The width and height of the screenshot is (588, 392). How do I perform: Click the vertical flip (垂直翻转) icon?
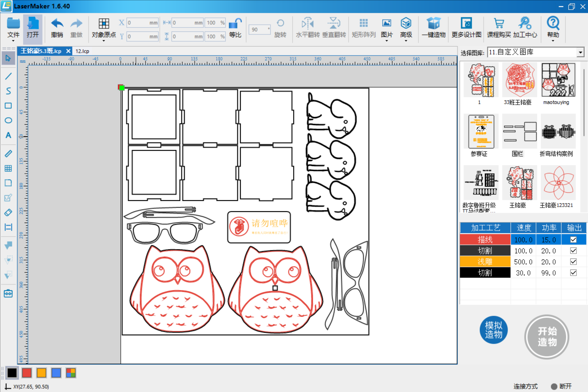[x=334, y=23]
